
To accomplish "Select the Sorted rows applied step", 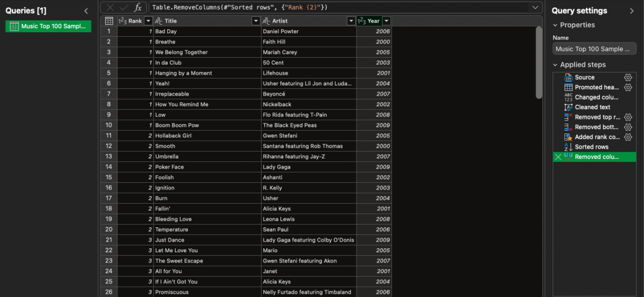I will point(591,147).
